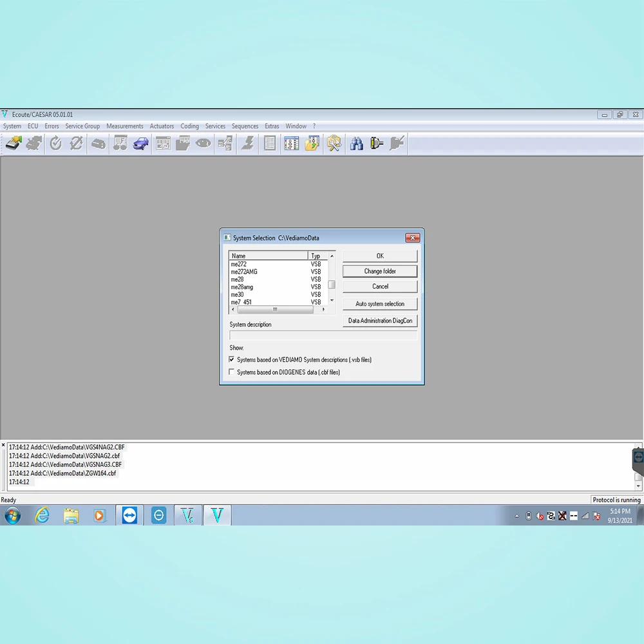Click the stop ECU contact crossed-circle icon
The height and width of the screenshot is (644, 644).
(x=77, y=144)
